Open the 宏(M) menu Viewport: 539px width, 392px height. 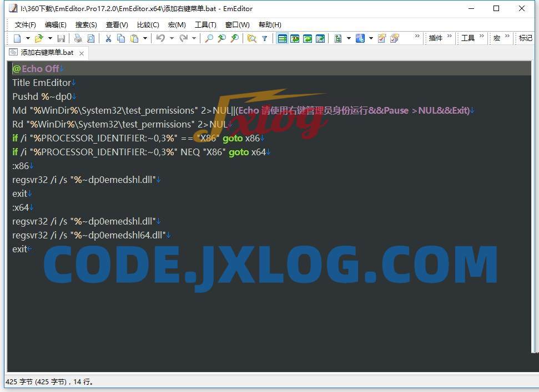click(177, 24)
